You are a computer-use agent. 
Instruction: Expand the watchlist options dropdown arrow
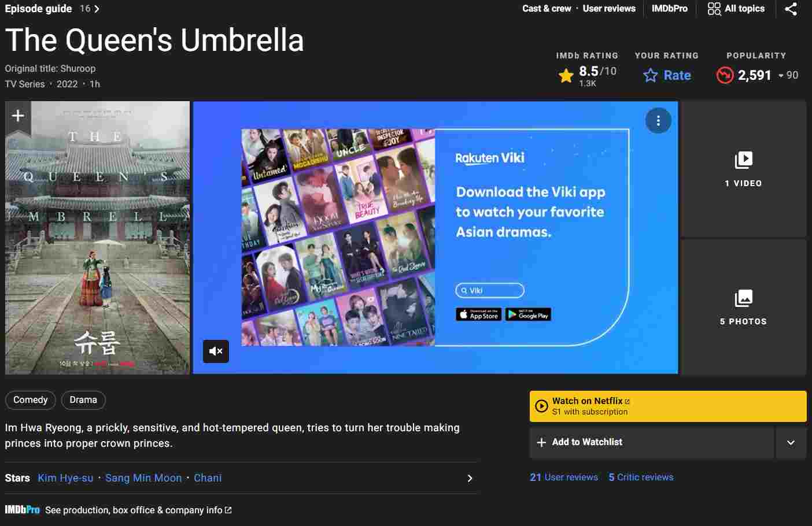pyautogui.click(x=791, y=442)
